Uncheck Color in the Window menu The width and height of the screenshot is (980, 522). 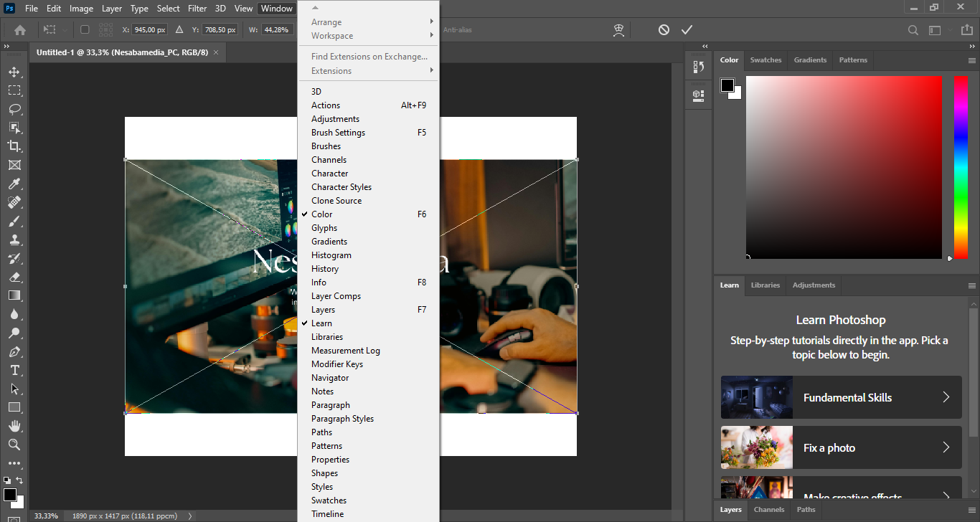(x=322, y=214)
